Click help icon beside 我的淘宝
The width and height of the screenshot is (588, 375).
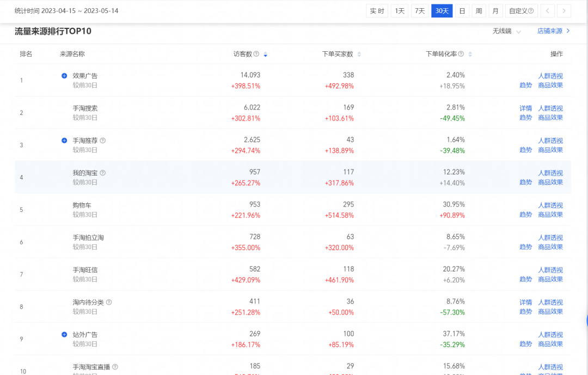click(103, 173)
